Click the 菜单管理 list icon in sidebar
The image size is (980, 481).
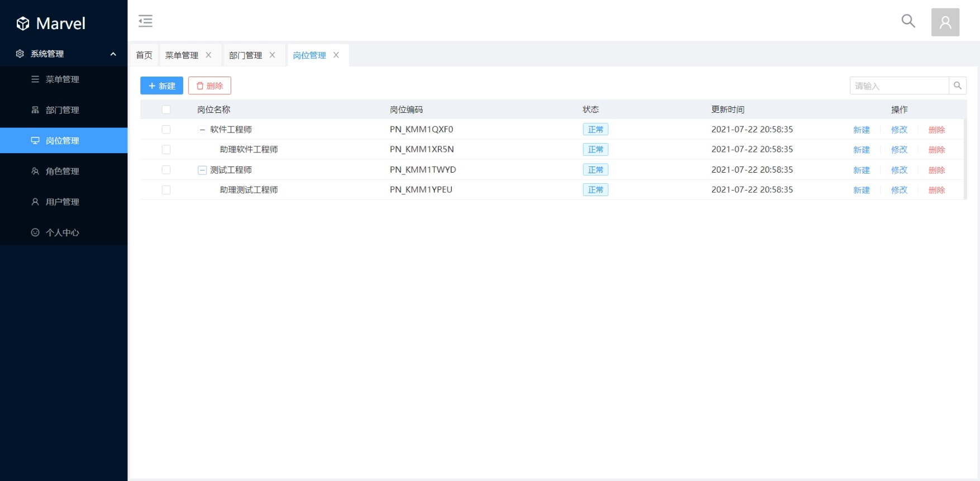(x=35, y=79)
